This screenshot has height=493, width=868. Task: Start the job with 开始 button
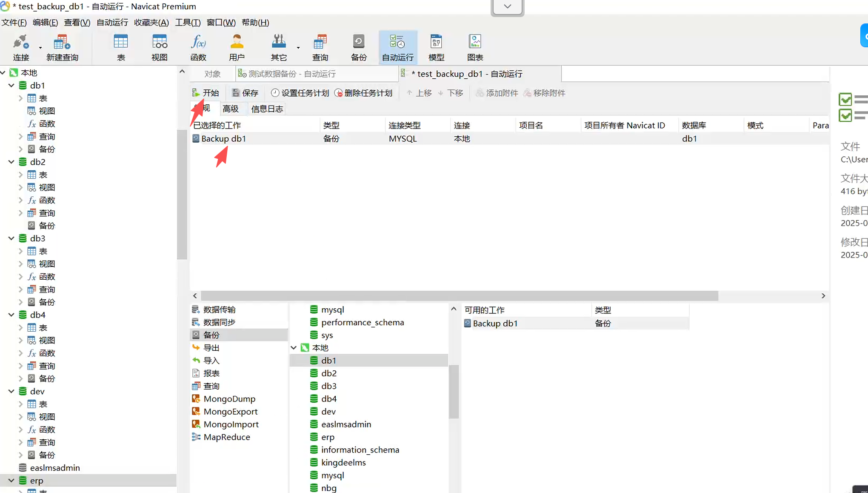[206, 93]
